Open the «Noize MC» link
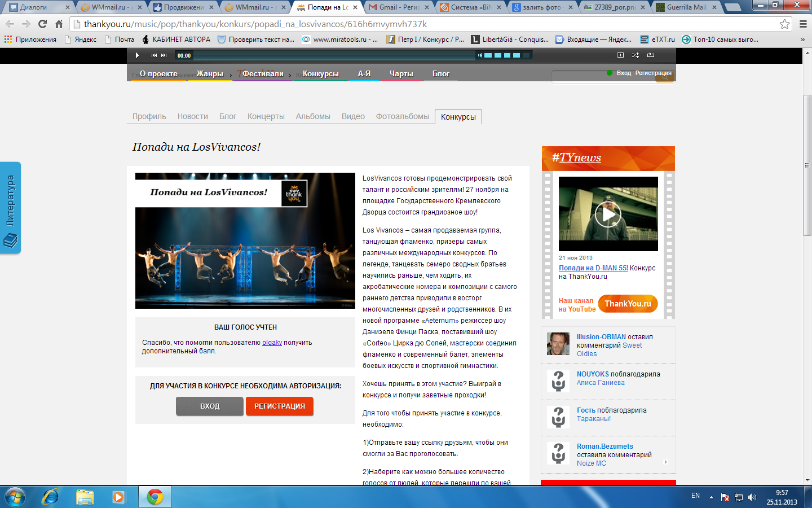 point(592,463)
